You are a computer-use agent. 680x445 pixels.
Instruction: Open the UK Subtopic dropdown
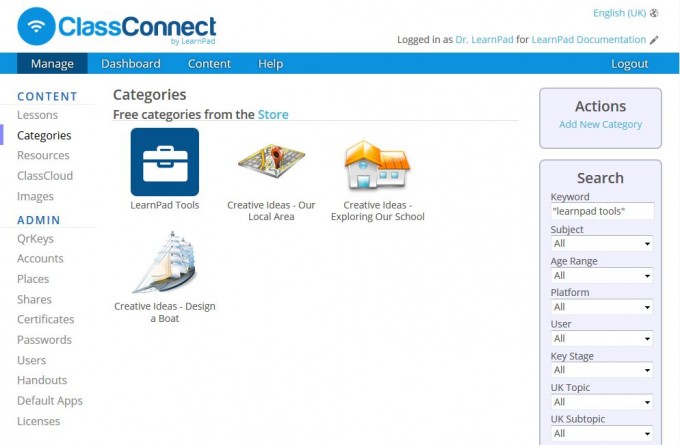pyautogui.click(x=602, y=433)
